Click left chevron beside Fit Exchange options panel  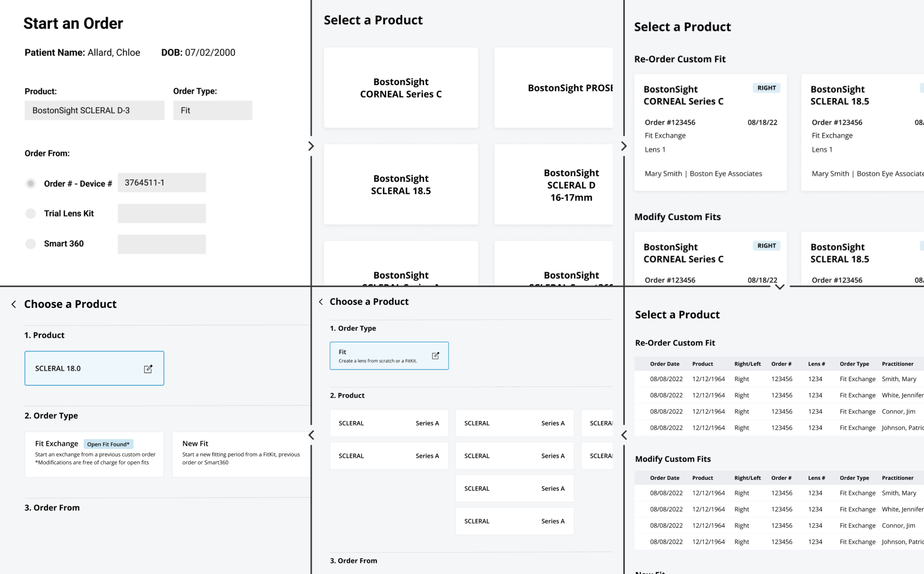[x=311, y=435]
